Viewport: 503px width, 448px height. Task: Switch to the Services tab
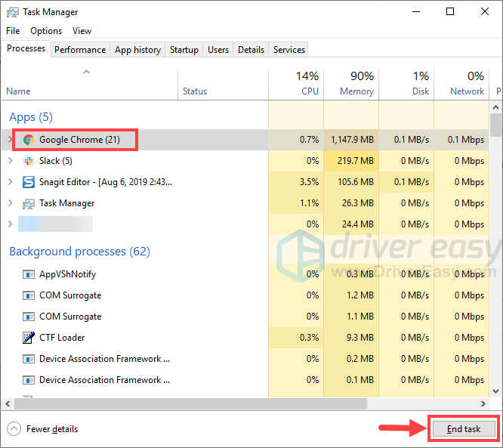tap(289, 50)
